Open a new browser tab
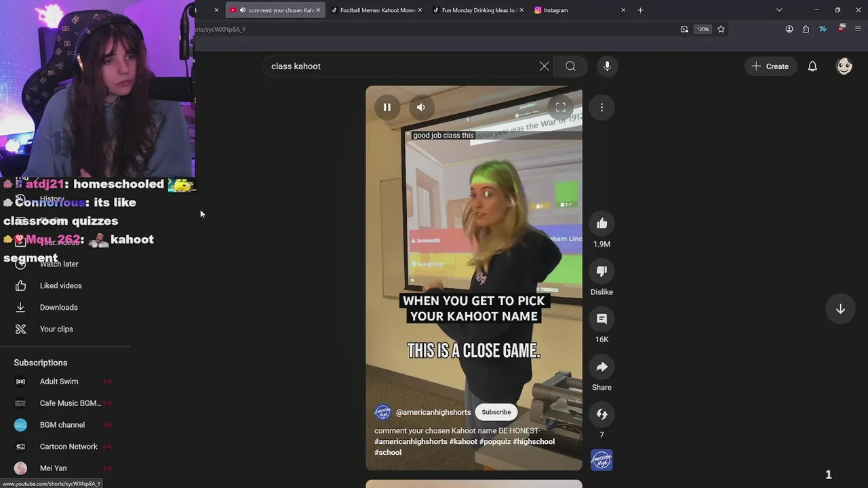Image resolution: width=868 pixels, height=488 pixels. point(640,10)
